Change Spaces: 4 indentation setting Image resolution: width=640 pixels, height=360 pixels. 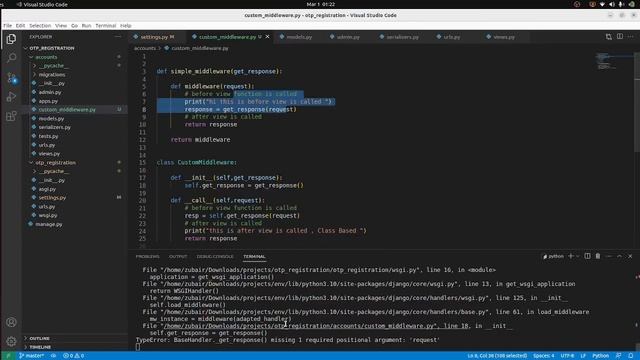544,356
